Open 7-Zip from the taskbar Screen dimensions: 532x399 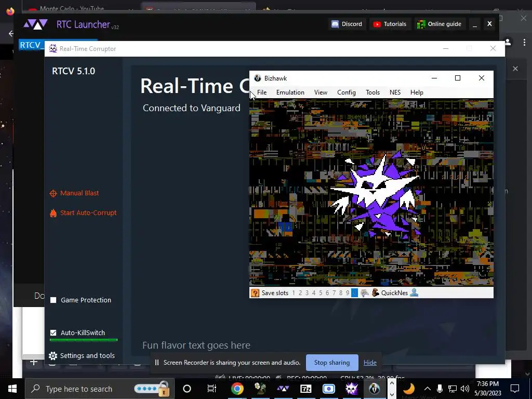click(305, 389)
